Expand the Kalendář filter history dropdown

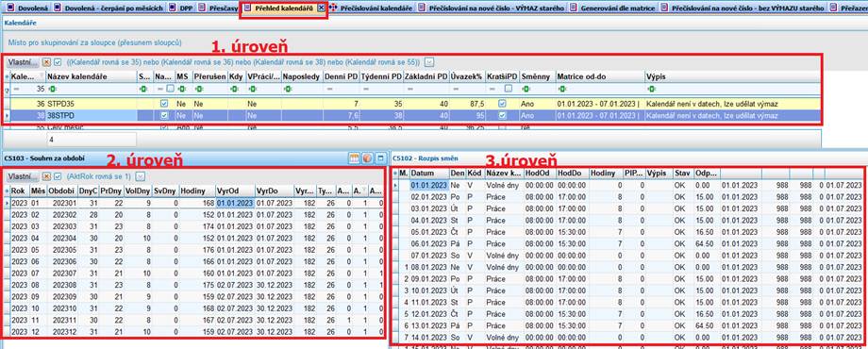(428, 62)
